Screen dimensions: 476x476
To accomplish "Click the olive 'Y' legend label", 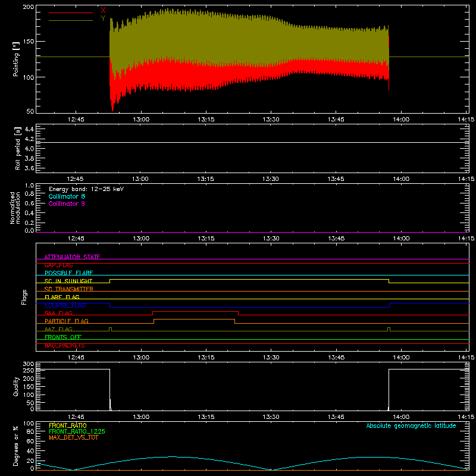I will point(103,18).
